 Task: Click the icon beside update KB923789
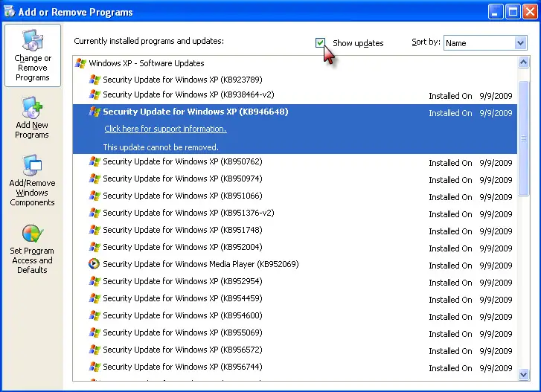pos(95,80)
